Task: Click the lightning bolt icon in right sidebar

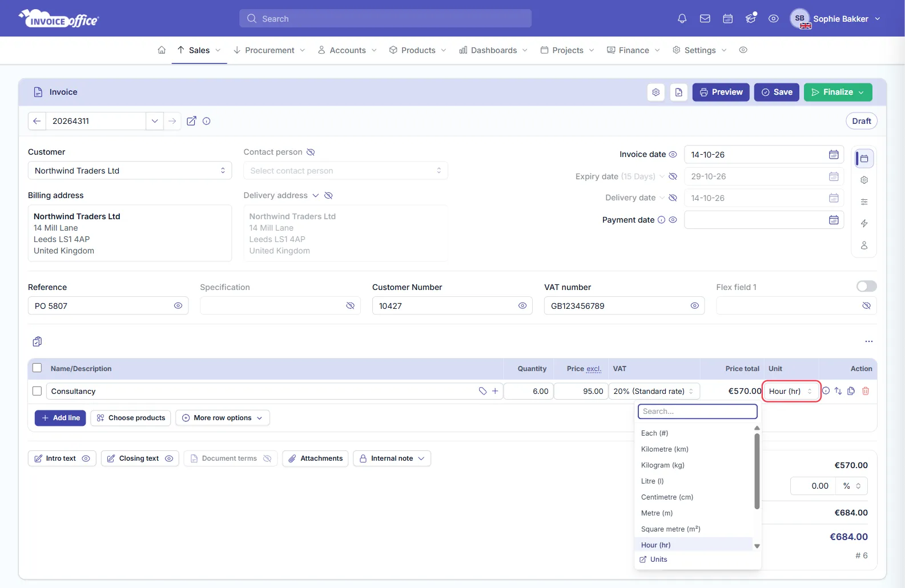Action: point(864,224)
